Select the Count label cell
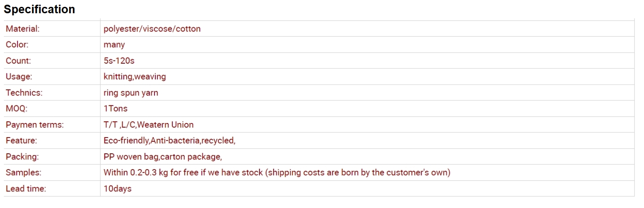This screenshot has height=208, width=644. pyautogui.click(x=52, y=61)
